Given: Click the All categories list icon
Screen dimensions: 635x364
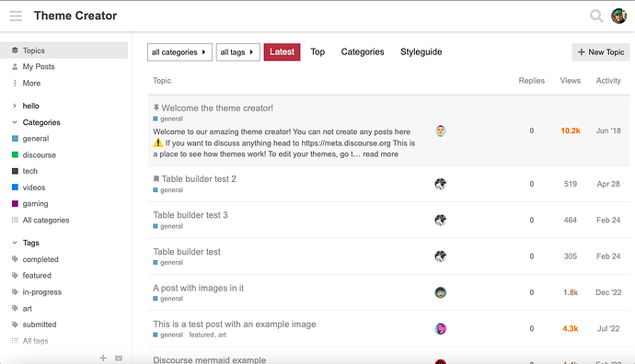Looking at the screenshot, I should (15, 220).
